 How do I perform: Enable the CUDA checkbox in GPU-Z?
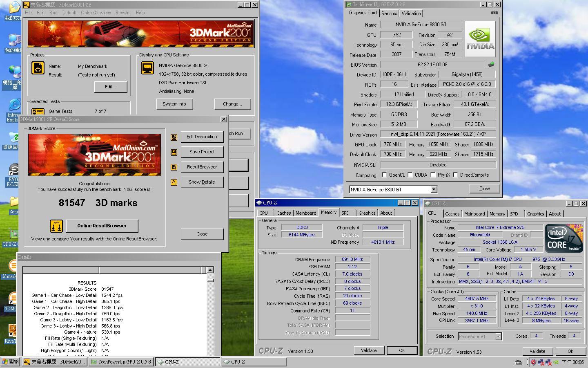(x=410, y=175)
